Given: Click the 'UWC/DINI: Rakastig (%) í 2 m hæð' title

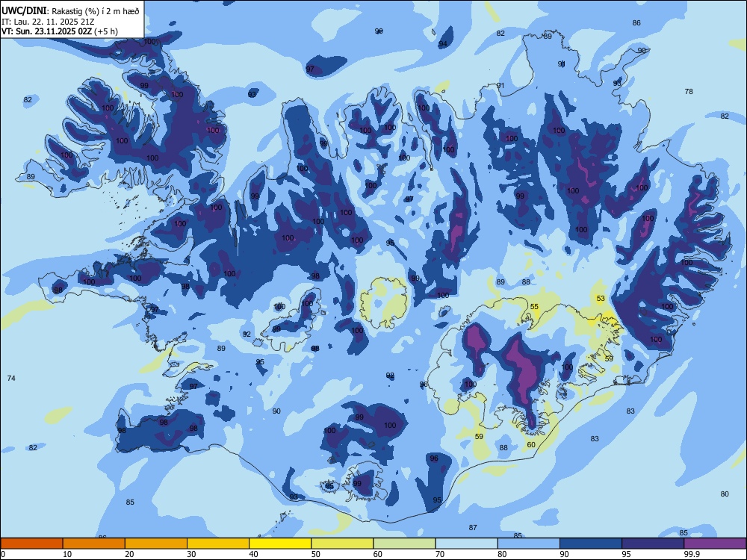Looking at the screenshot, I should pyautogui.click(x=70, y=11).
